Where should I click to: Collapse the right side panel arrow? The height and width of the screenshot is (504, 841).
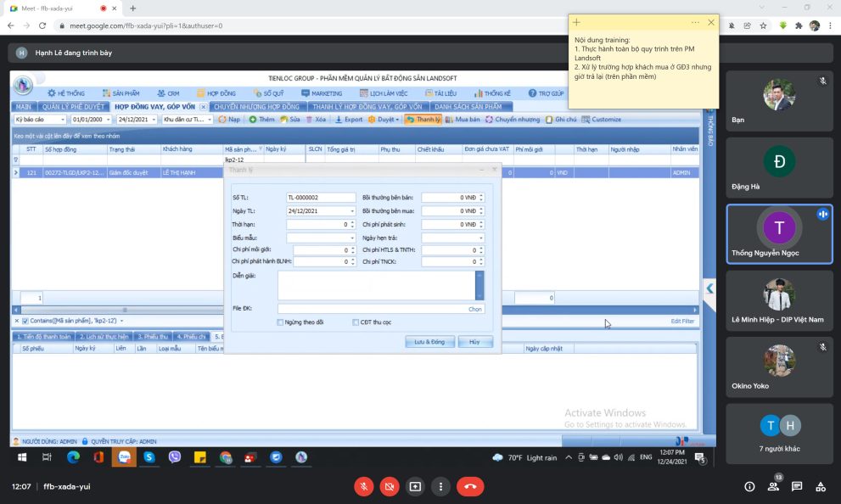coord(709,288)
